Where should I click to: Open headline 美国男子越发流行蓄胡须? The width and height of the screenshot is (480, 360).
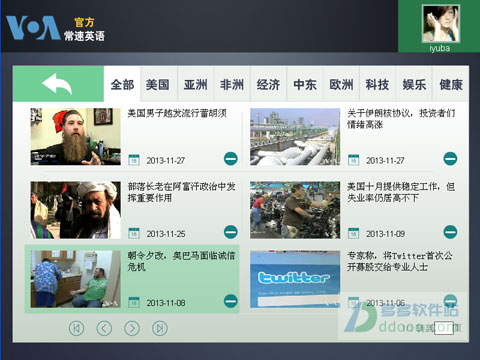tap(177, 113)
